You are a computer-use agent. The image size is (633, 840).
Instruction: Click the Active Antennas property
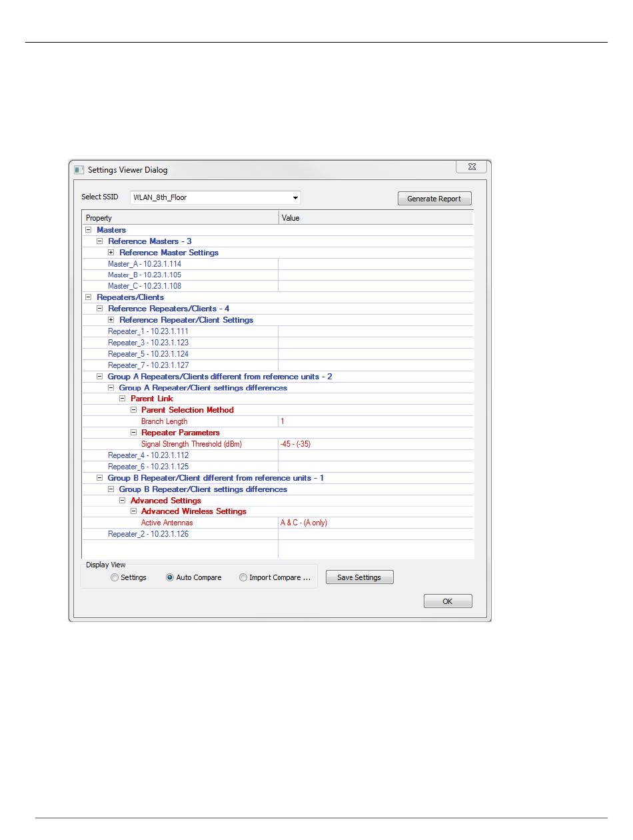pyautogui.click(x=167, y=523)
